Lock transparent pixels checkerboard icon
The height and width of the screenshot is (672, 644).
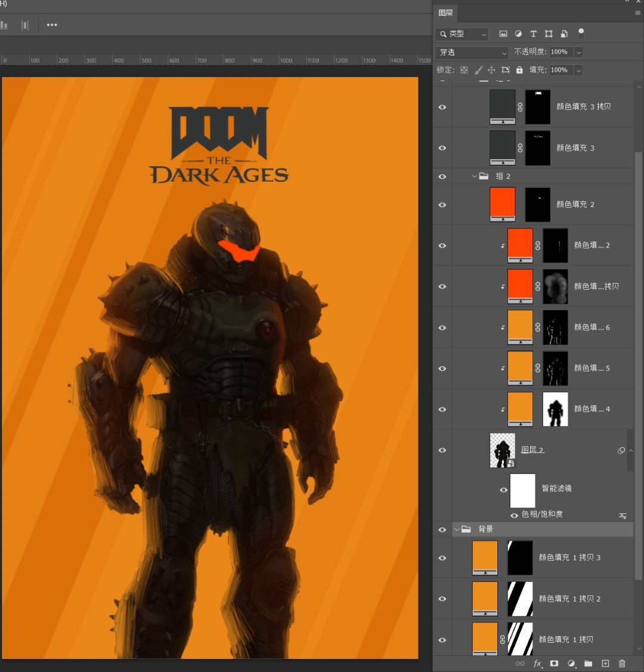(x=464, y=70)
